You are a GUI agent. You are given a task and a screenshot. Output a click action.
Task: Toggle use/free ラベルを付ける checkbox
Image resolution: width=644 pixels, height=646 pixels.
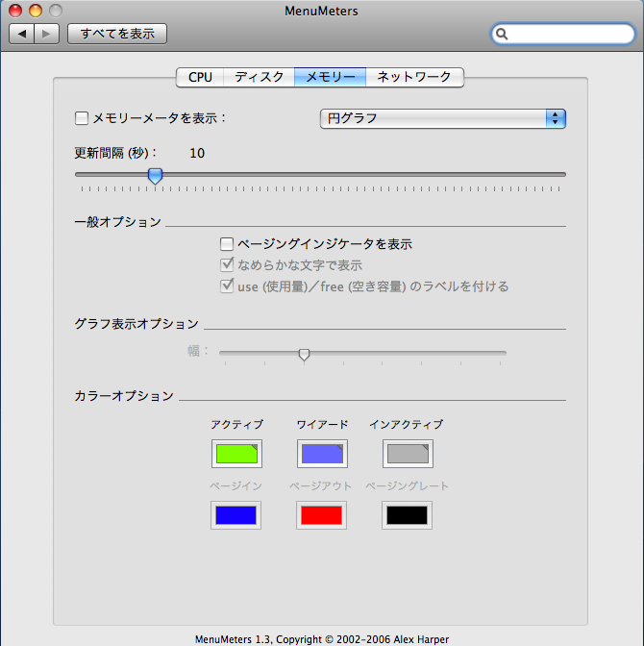227,286
